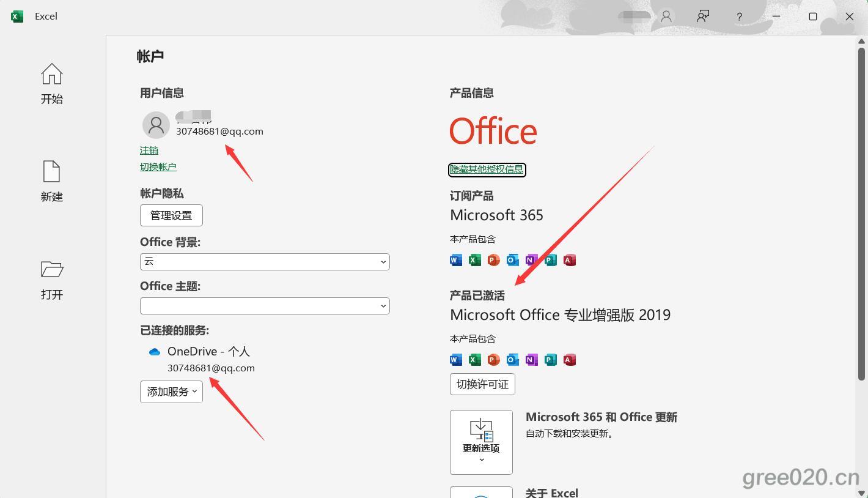This screenshot has width=868, height=498.
Task: Click the Word icon under Microsoft 365
Action: (x=456, y=260)
